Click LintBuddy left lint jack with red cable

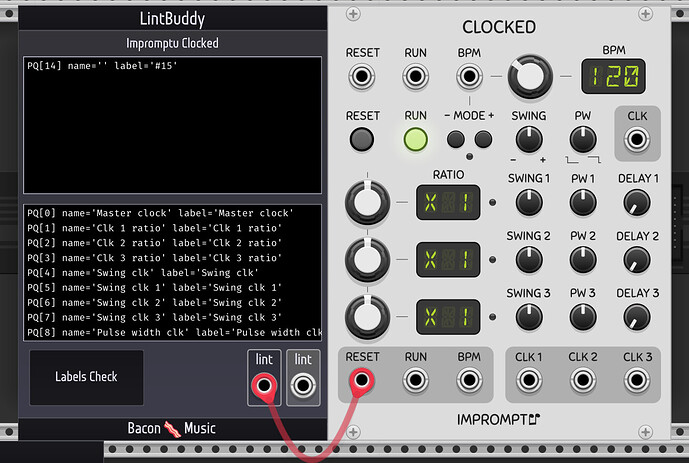point(264,386)
